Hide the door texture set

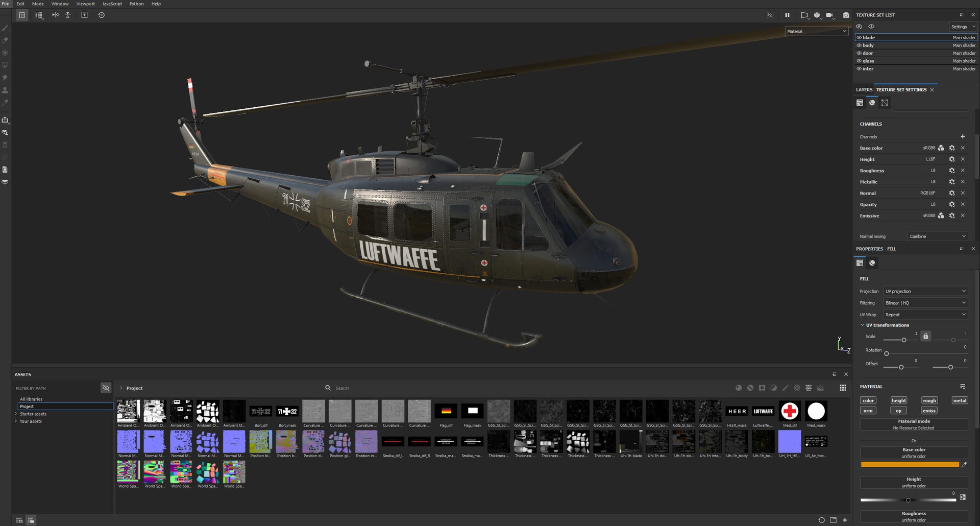point(859,53)
